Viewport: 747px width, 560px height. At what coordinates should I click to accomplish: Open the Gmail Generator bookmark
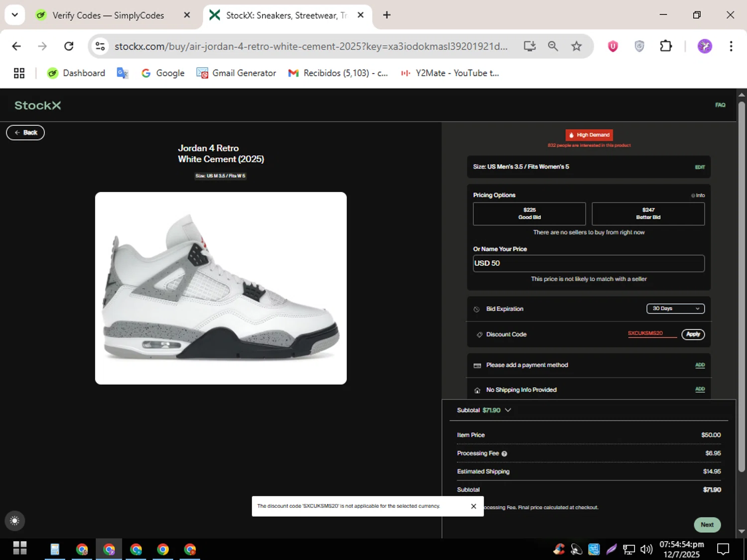[x=236, y=73]
